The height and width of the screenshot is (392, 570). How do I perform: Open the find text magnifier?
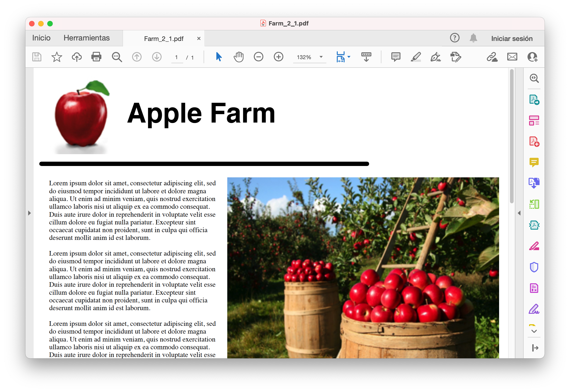pyautogui.click(x=117, y=57)
